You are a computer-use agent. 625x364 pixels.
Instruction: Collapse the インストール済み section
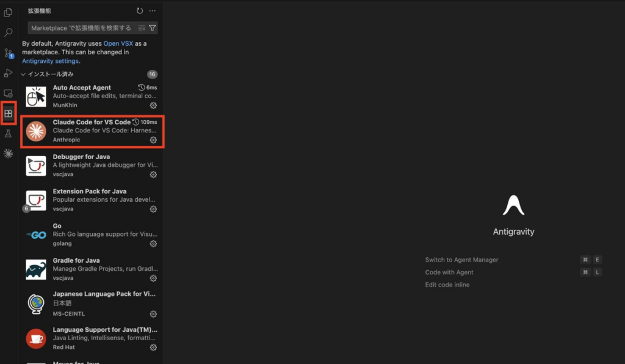point(23,74)
